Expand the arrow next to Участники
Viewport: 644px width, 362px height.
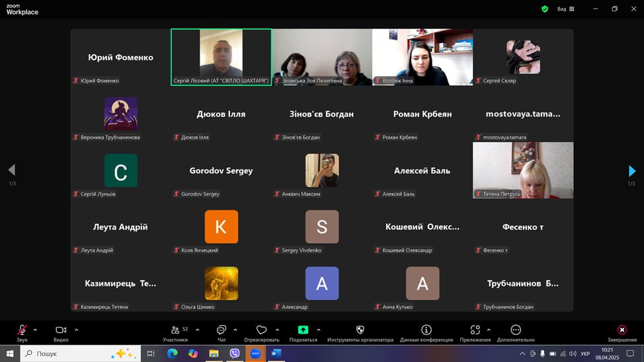[x=197, y=330]
